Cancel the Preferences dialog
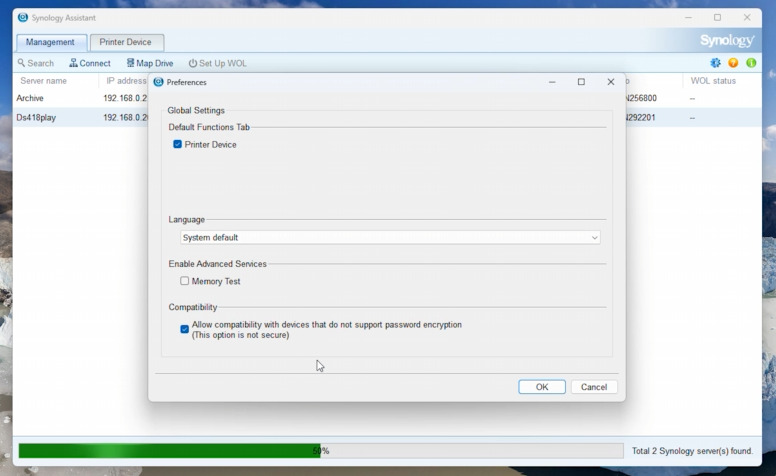 [x=594, y=387]
